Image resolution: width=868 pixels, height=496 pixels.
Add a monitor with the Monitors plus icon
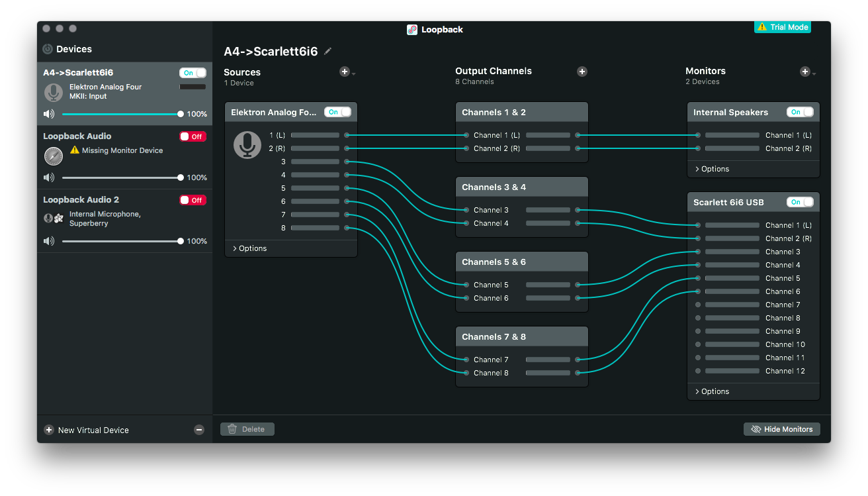(804, 72)
